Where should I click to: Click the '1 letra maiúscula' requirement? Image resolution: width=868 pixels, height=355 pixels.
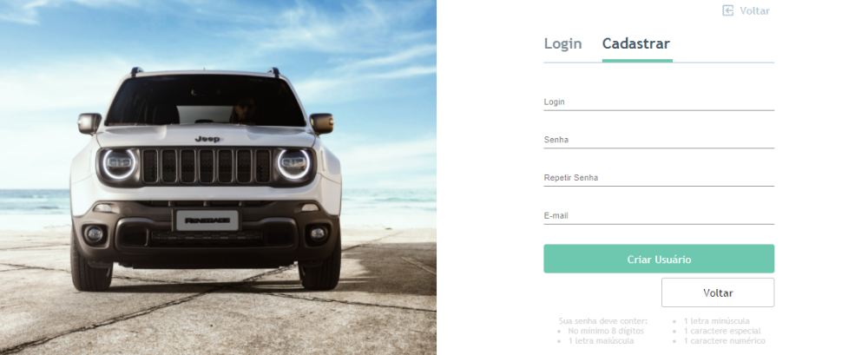tap(602, 341)
